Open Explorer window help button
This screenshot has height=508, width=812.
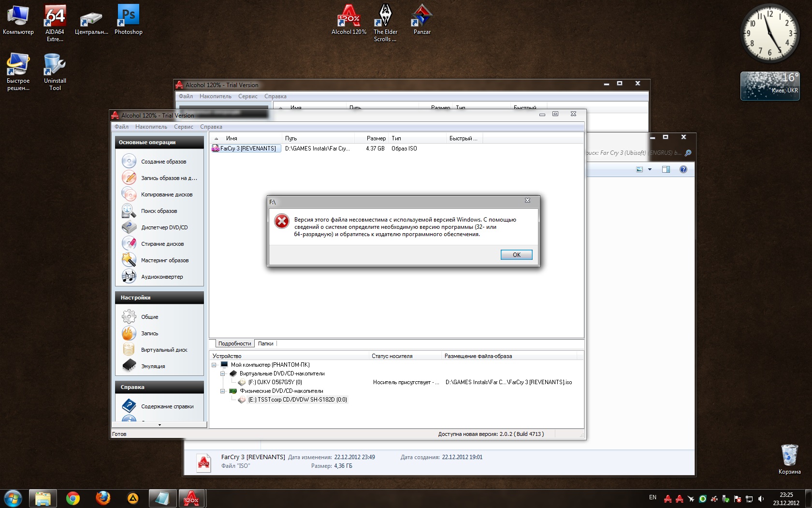click(683, 169)
